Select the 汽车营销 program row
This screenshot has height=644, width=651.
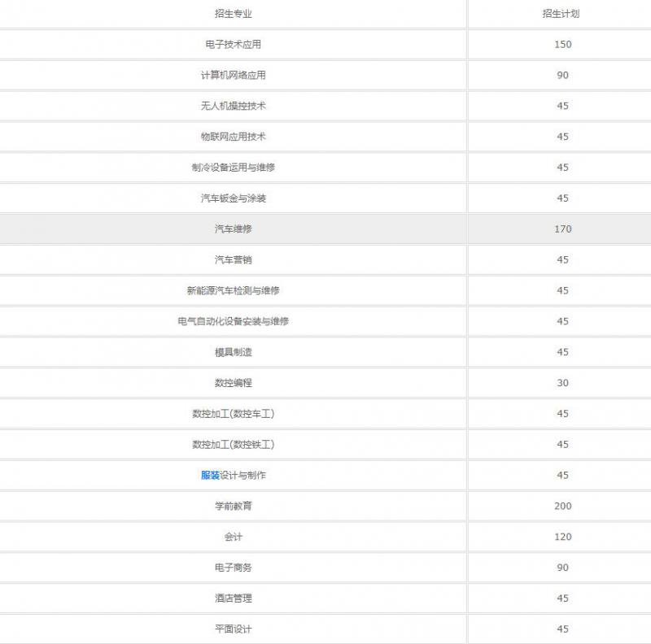[x=234, y=259]
